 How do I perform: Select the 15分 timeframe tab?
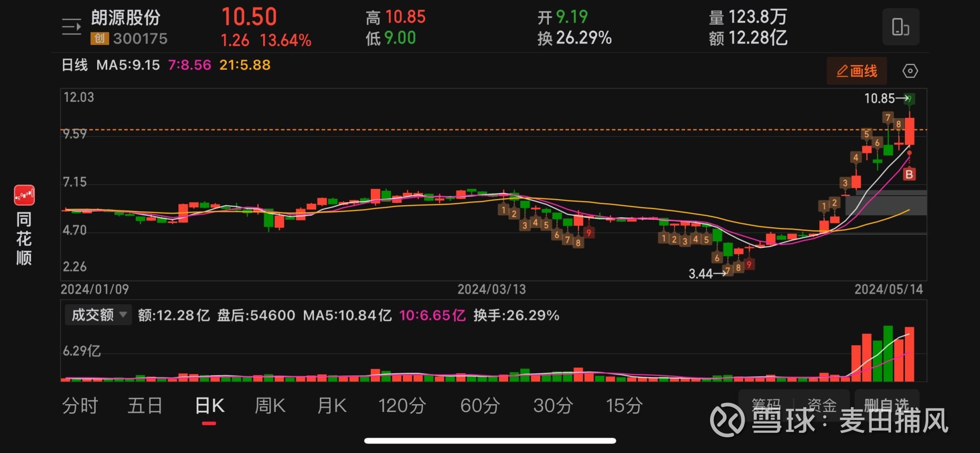click(x=624, y=406)
